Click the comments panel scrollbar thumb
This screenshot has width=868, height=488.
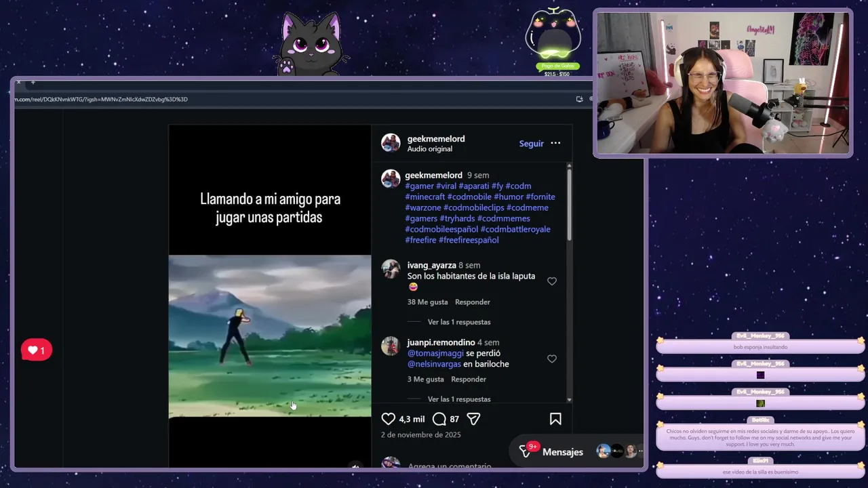point(569,203)
